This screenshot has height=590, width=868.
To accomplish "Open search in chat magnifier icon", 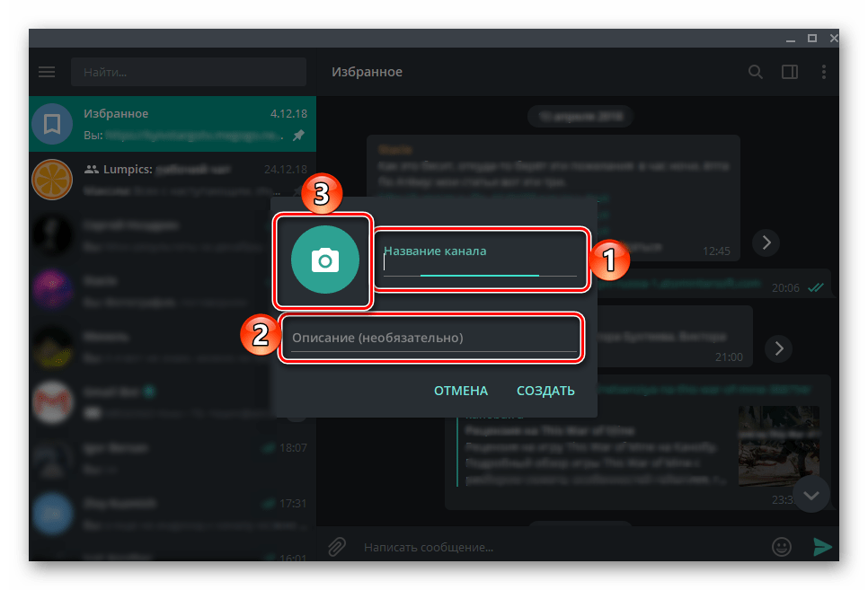I will [756, 72].
